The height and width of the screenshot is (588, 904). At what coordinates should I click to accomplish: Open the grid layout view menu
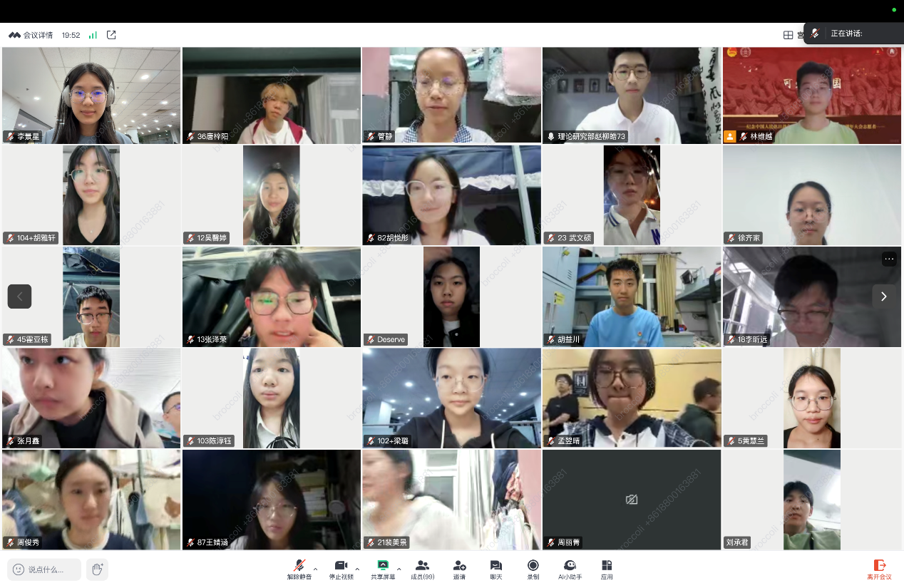coord(789,35)
